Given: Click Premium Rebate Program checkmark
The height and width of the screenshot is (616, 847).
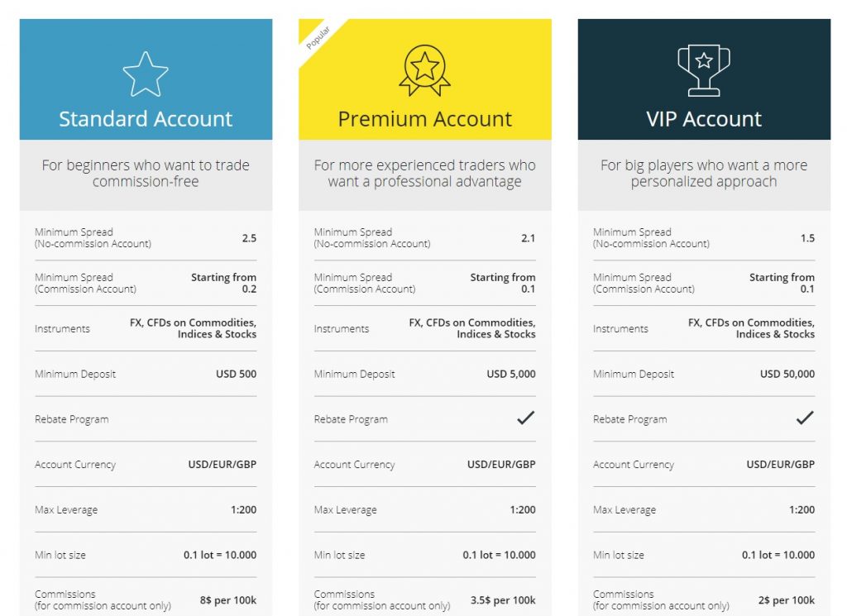Looking at the screenshot, I should pyautogui.click(x=525, y=418).
